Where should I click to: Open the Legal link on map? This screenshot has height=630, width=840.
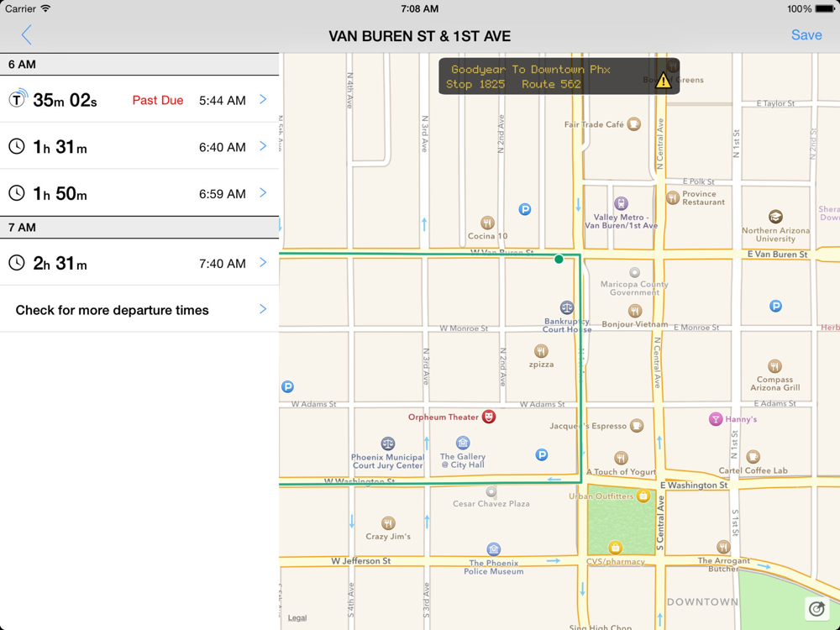[297, 617]
